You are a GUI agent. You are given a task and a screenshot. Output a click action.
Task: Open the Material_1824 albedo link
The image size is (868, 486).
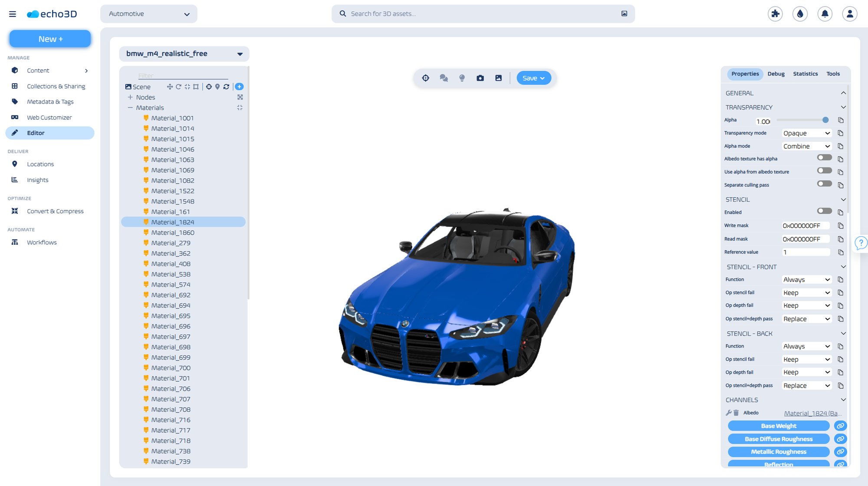coord(813,413)
